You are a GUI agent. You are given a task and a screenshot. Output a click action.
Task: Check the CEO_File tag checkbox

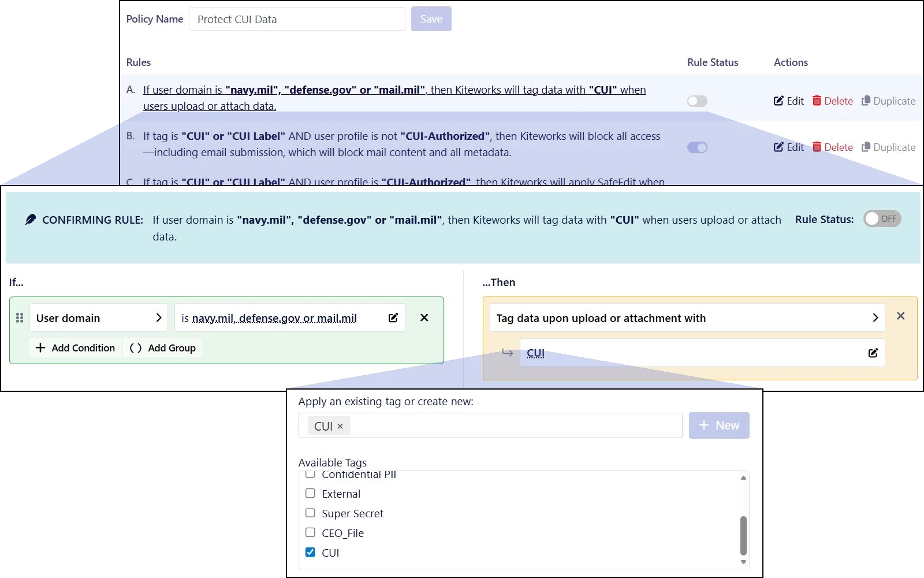click(310, 533)
